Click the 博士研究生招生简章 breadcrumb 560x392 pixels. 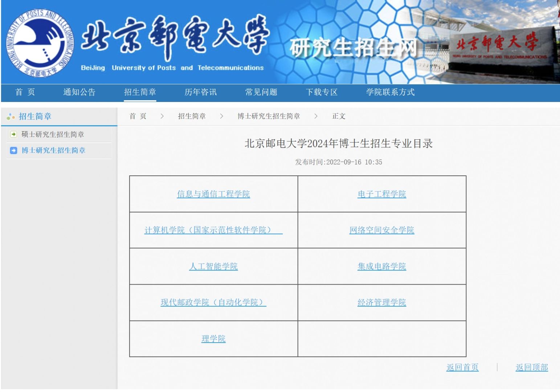click(x=269, y=116)
